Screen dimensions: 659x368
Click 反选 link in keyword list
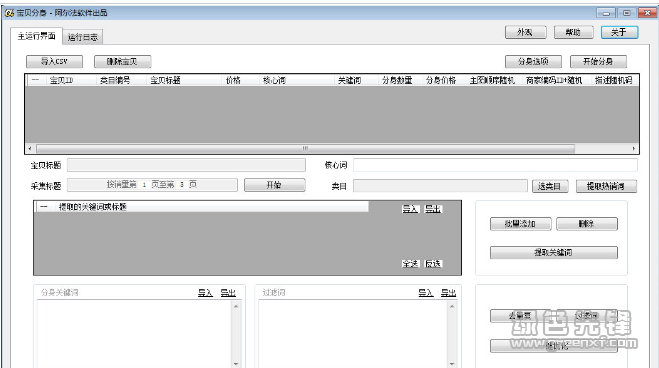(433, 264)
